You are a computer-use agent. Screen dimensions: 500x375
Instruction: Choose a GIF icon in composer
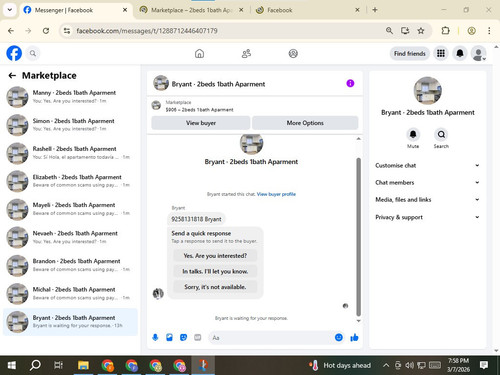point(198,338)
